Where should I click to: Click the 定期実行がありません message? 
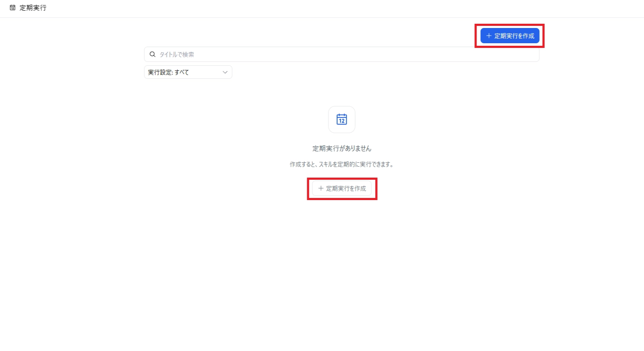[x=342, y=148]
